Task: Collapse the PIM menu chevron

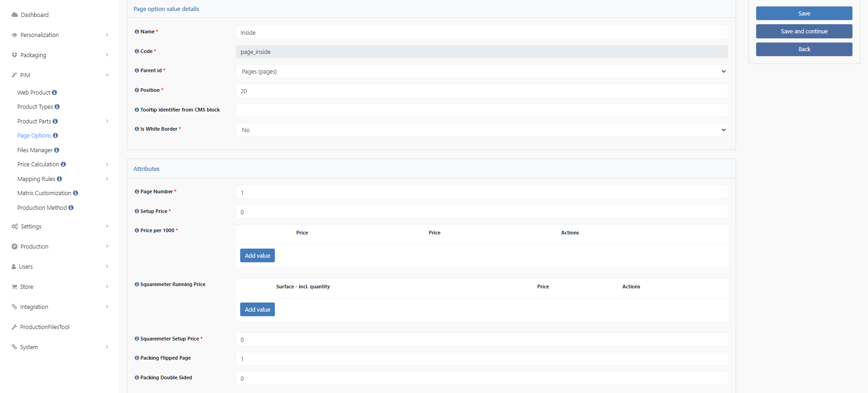Action: click(x=107, y=75)
